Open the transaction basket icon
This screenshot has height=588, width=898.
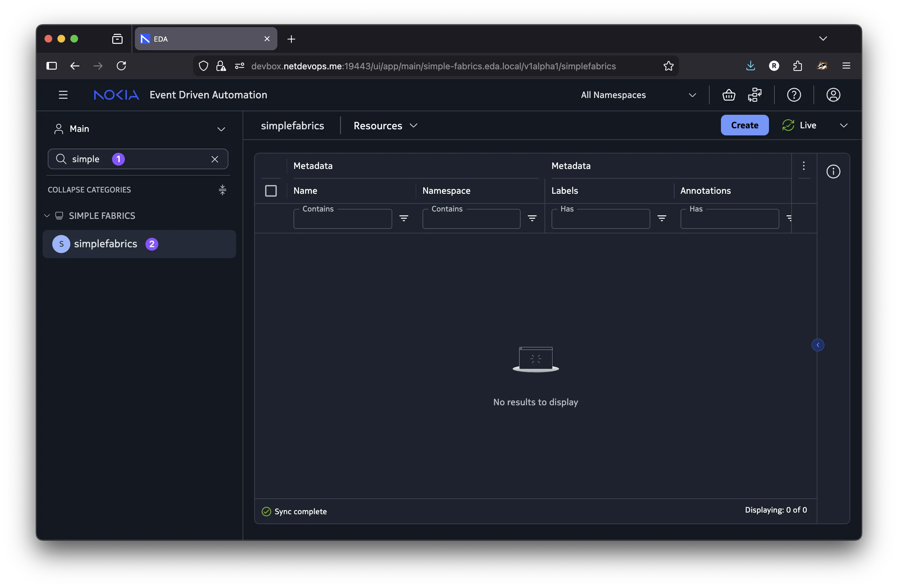(729, 95)
